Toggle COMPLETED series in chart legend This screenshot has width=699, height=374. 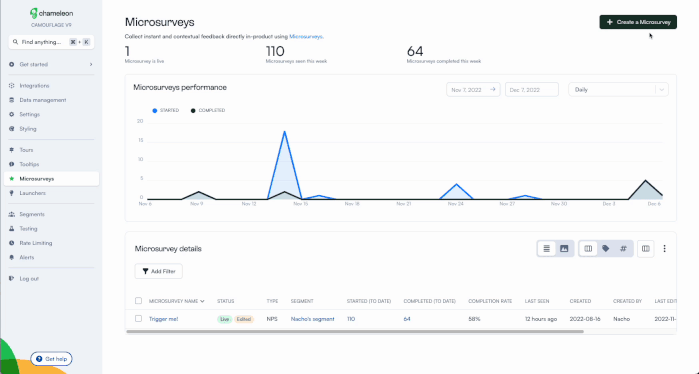click(208, 111)
